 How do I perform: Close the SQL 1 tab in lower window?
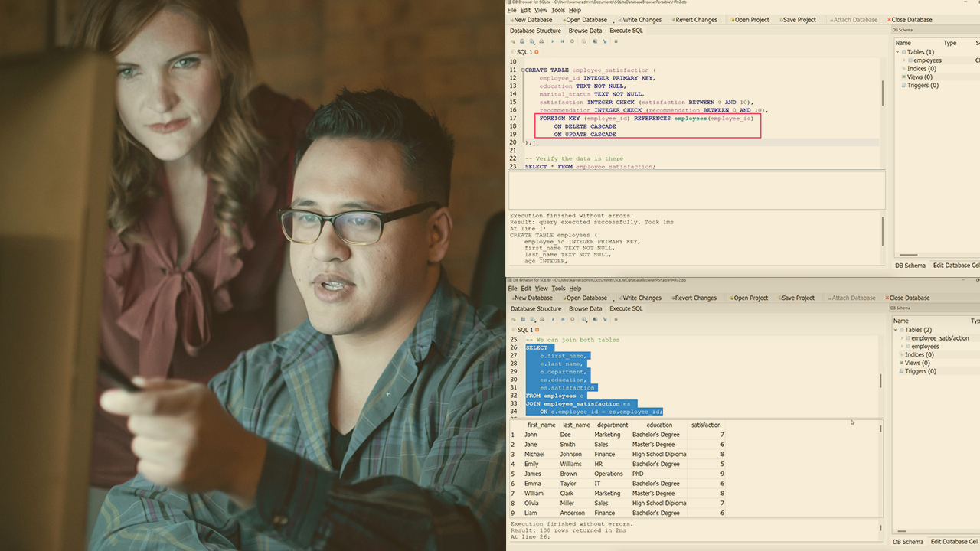[x=537, y=330]
